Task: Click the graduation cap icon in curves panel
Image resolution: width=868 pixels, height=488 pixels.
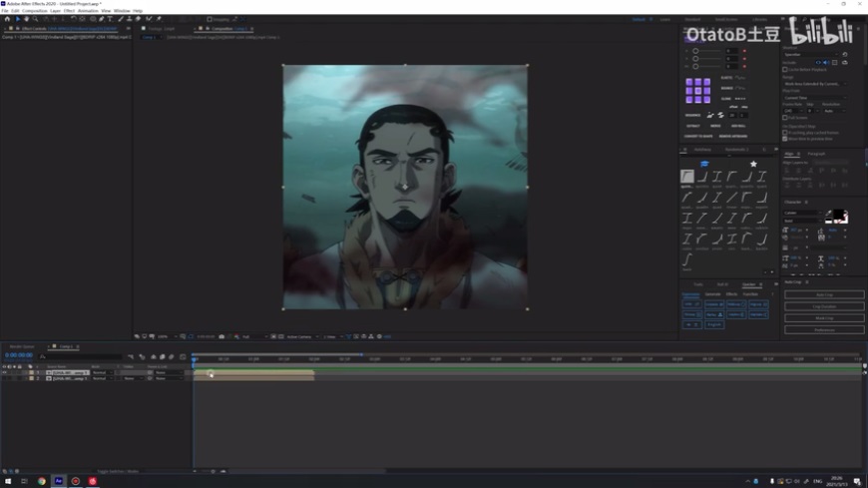Action: 704,164
